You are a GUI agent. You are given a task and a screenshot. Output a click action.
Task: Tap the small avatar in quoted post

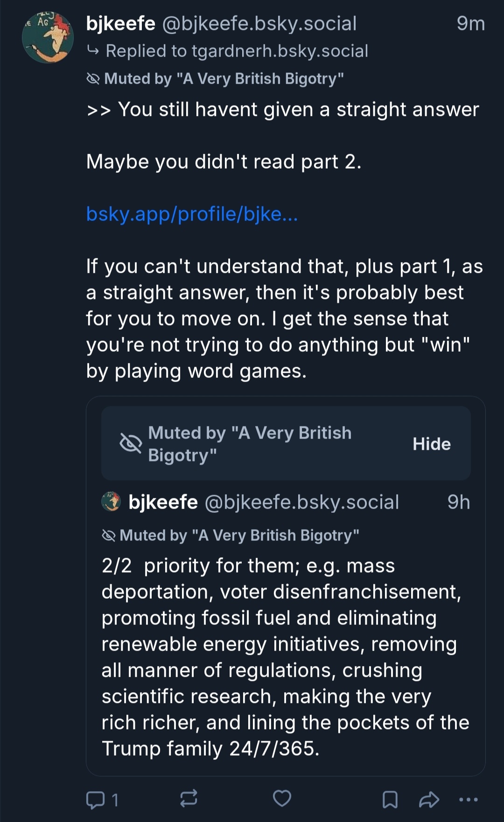point(111,502)
